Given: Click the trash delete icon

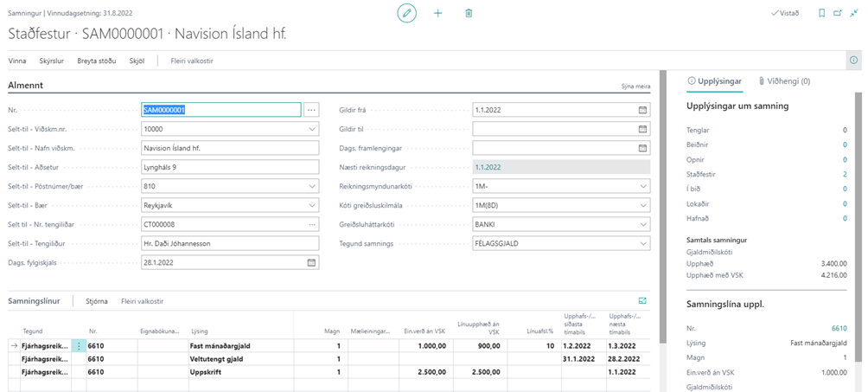Looking at the screenshot, I should pyautogui.click(x=469, y=14).
